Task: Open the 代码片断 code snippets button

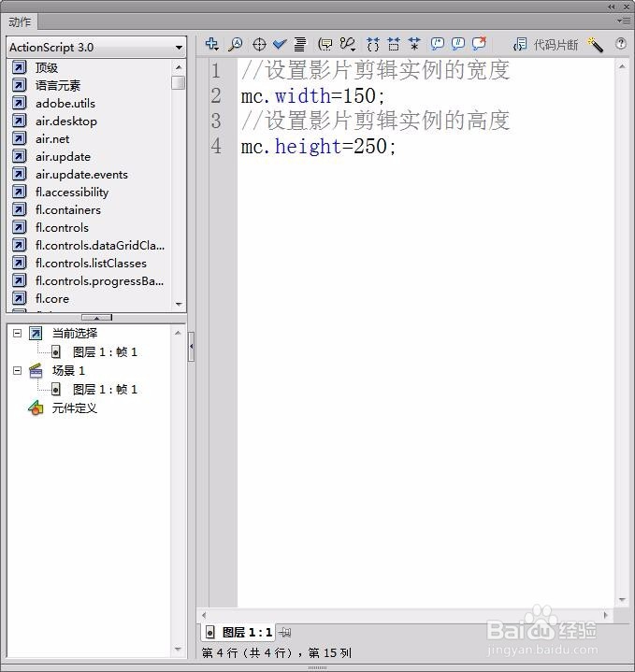Action: click(545, 45)
